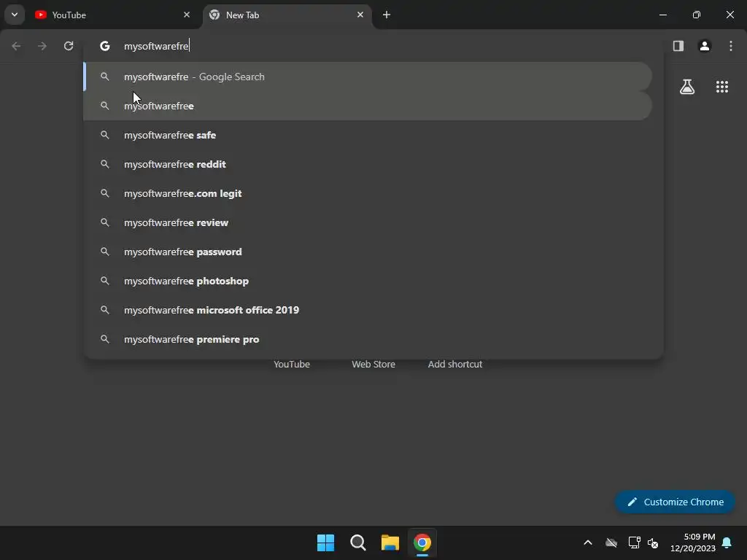747x560 pixels.
Task: Open the Google apps grid
Action: (x=721, y=87)
